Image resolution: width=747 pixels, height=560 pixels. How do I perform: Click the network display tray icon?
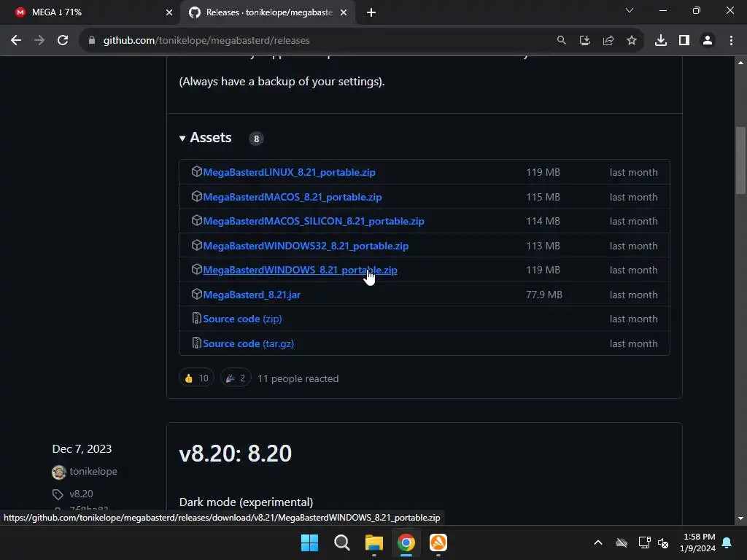click(x=645, y=542)
